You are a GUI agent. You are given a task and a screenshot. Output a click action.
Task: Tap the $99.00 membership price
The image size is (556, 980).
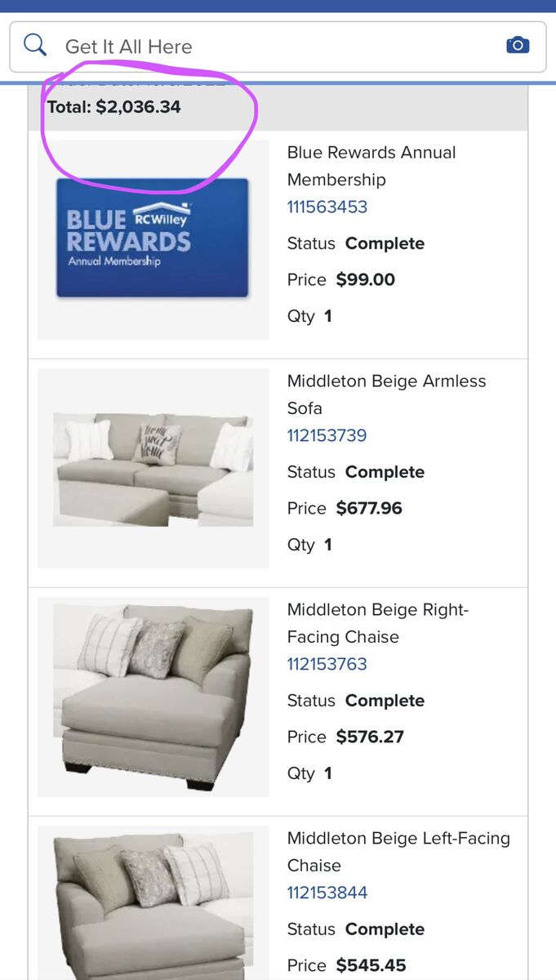[365, 279]
